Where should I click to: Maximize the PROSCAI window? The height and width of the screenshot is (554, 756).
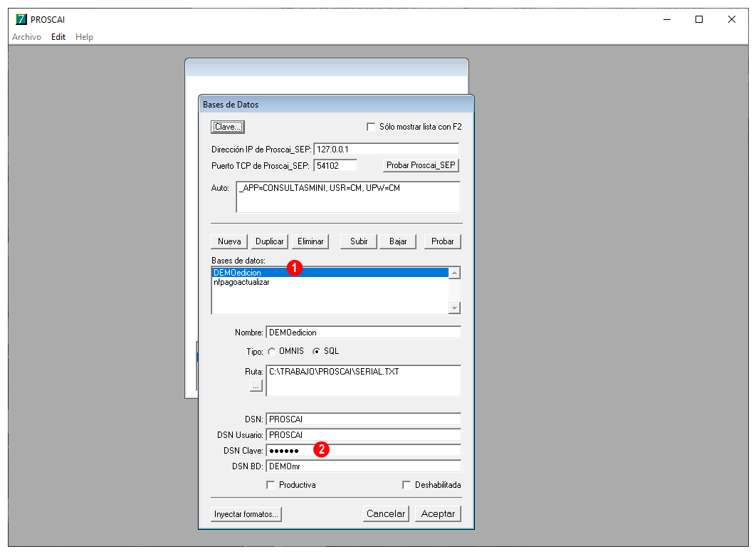pos(699,19)
